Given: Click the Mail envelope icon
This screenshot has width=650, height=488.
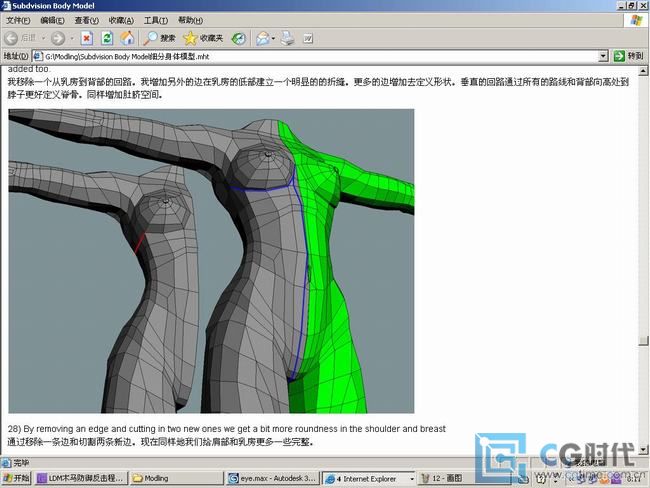Looking at the screenshot, I should point(262,39).
